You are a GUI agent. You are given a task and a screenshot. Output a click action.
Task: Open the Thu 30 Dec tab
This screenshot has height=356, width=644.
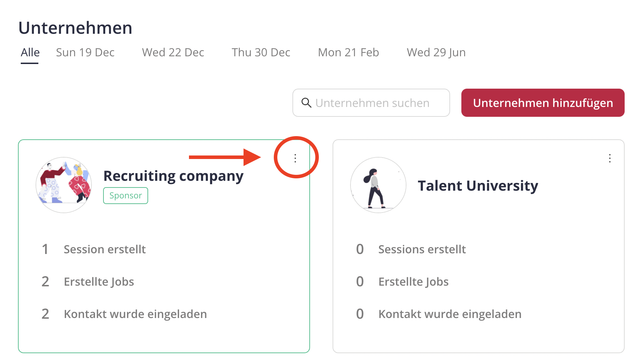(261, 52)
